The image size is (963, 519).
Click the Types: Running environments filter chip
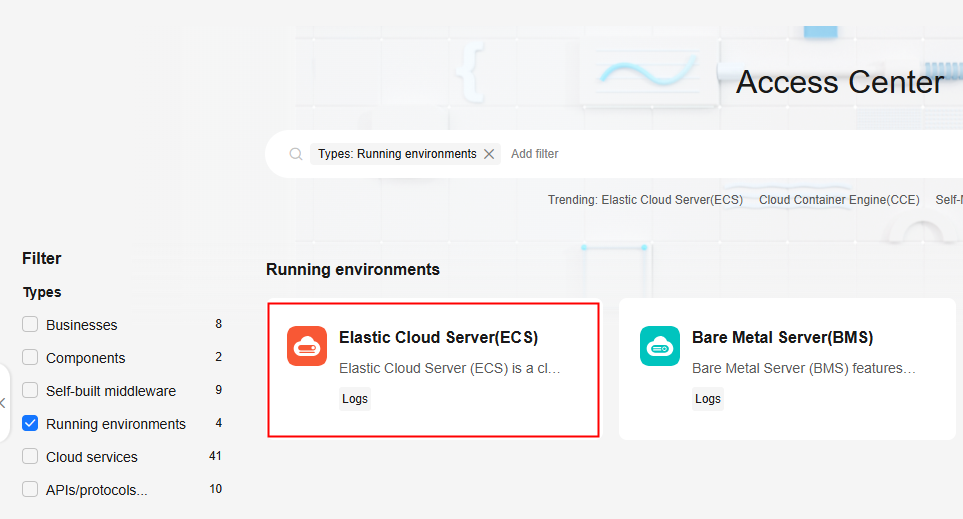pyautogui.click(x=396, y=154)
